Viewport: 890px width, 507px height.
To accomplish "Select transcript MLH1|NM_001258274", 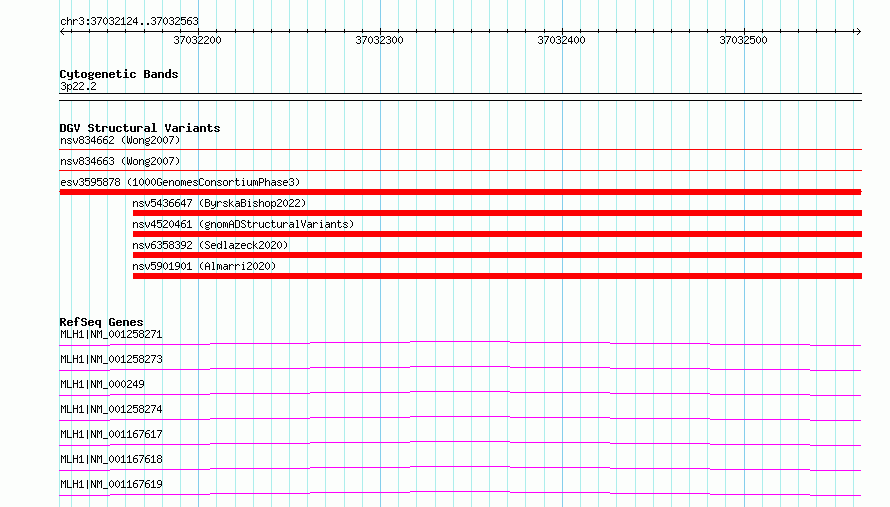I will click(111, 409).
